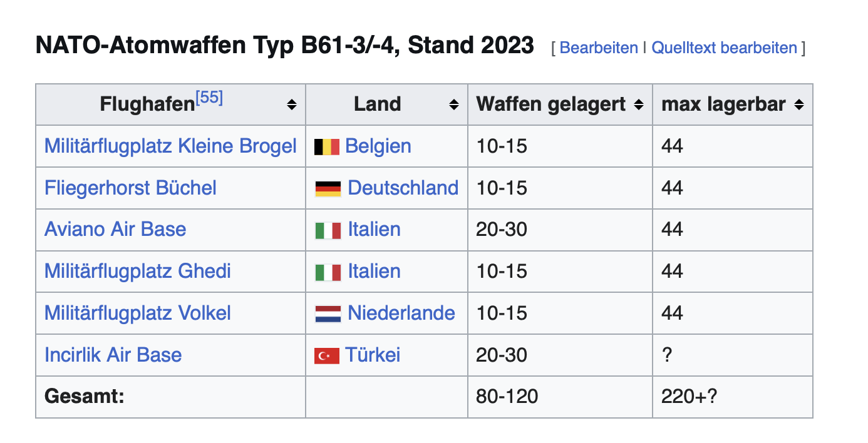Visit the Niederlande country link
The height and width of the screenshot is (443, 868).
[401, 313]
